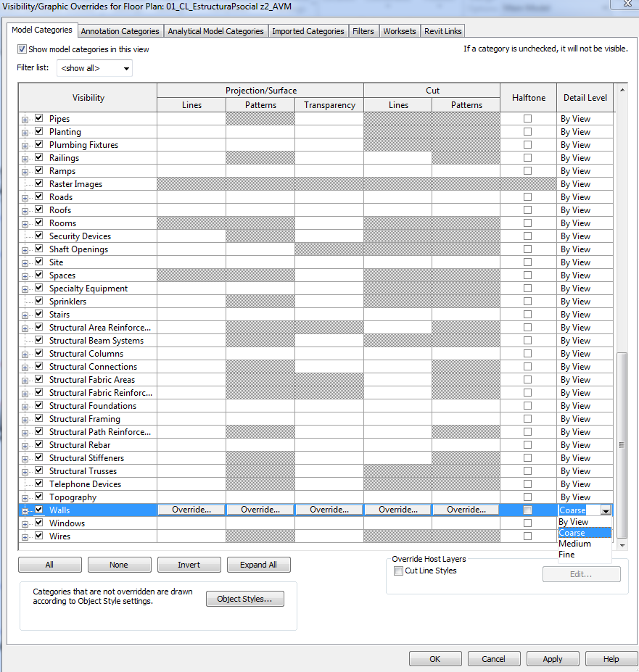Viewport: 639px width, 672px height.
Task: Click the None button
Action: pos(119,565)
